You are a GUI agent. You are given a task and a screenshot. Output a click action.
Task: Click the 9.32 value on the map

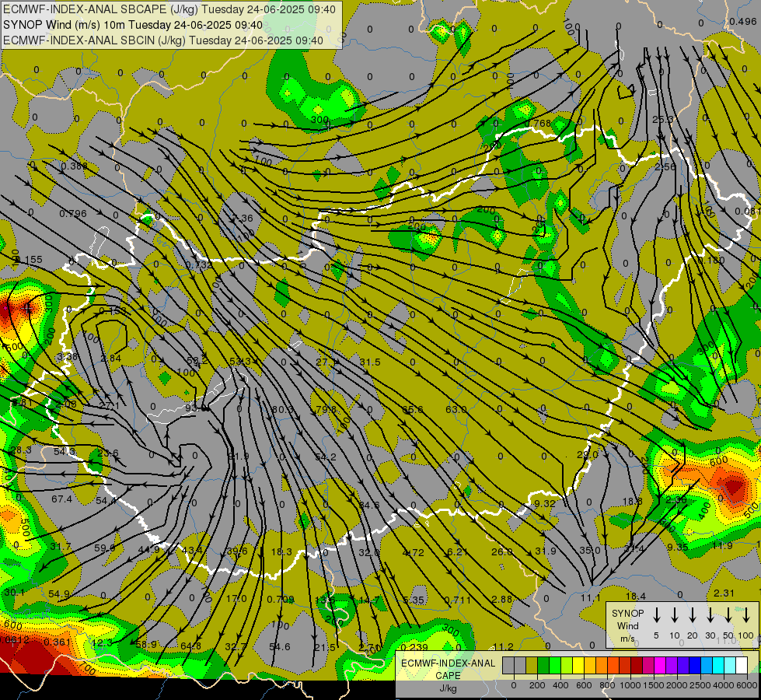coord(545,504)
